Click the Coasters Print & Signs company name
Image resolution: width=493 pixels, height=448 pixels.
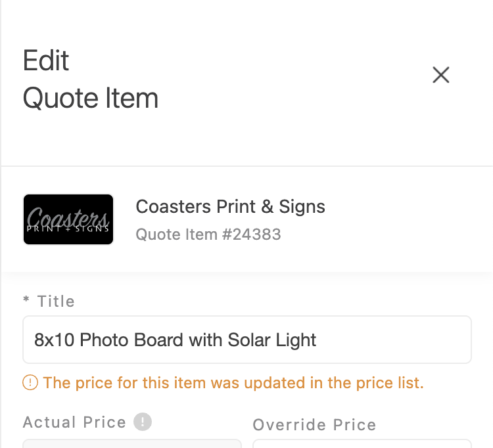[230, 207]
